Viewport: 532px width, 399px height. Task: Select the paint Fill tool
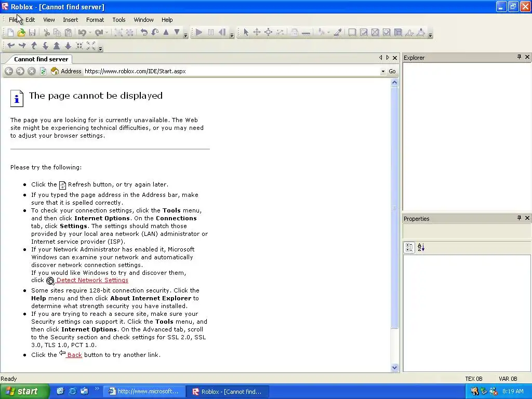click(321, 33)
